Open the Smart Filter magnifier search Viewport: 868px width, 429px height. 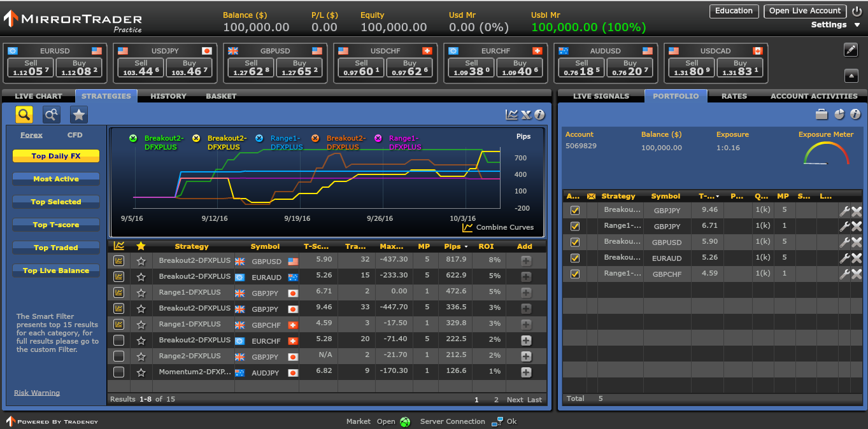(24, 115)
